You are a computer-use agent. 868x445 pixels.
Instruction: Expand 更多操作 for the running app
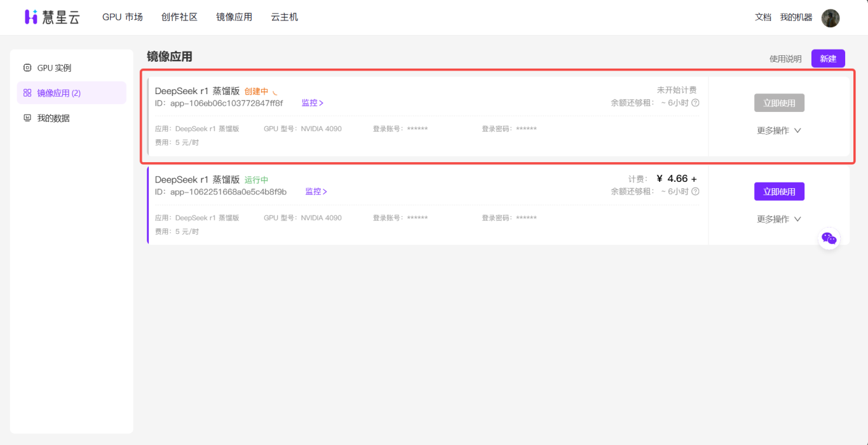point(779,219)
